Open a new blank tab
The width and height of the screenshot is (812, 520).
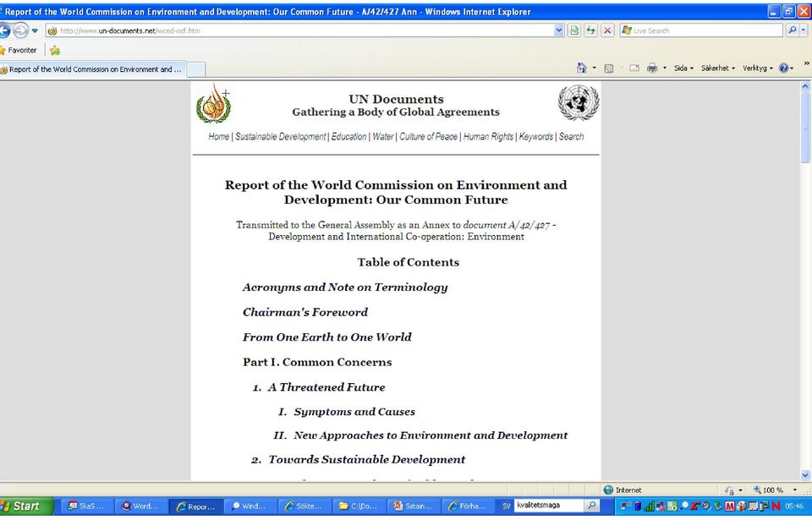click(x=195, y=68)
